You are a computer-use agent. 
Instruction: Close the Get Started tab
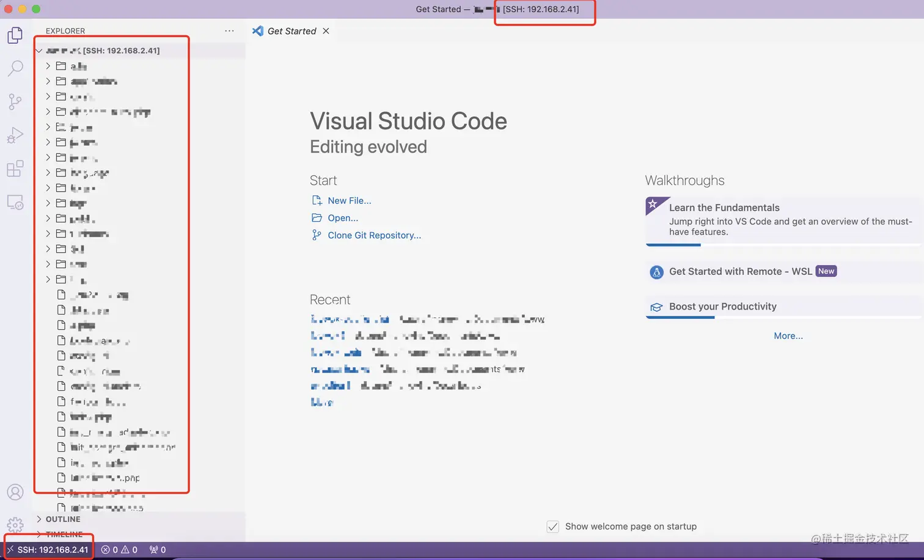pyautogui.click(x=326, y=31)
